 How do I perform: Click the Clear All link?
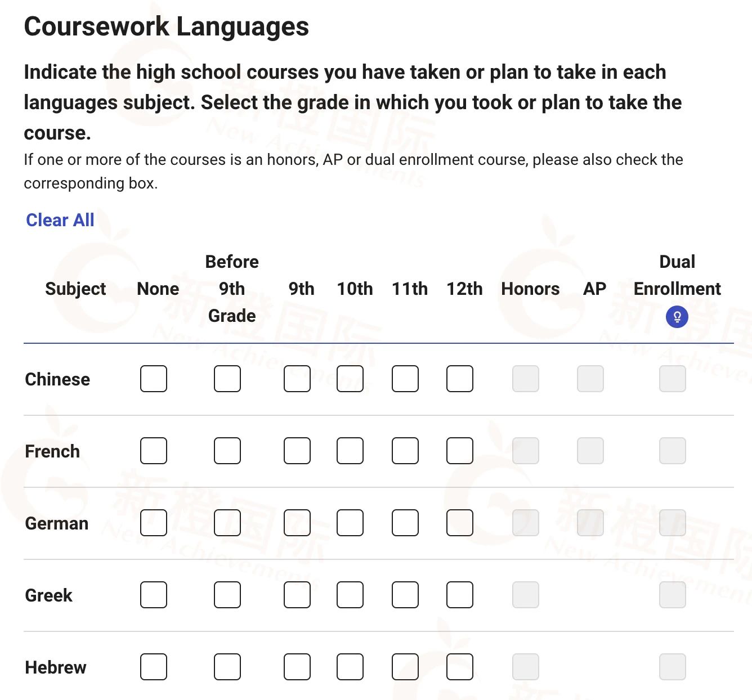pos(60,220)
